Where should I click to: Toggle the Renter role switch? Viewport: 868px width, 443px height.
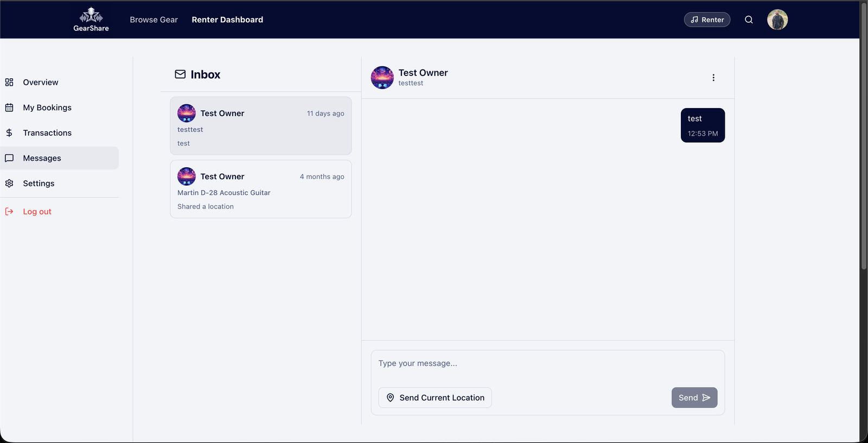click(x=707, y=20)
